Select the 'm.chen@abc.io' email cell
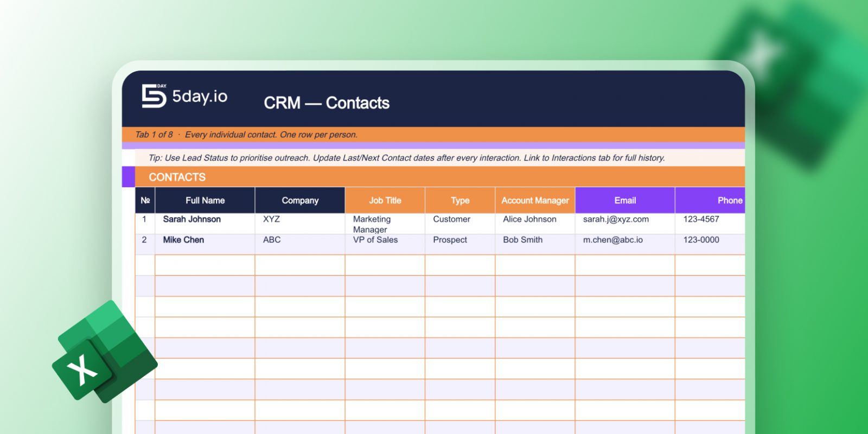The width and height of the screenshot is (868, 434). 625,244
